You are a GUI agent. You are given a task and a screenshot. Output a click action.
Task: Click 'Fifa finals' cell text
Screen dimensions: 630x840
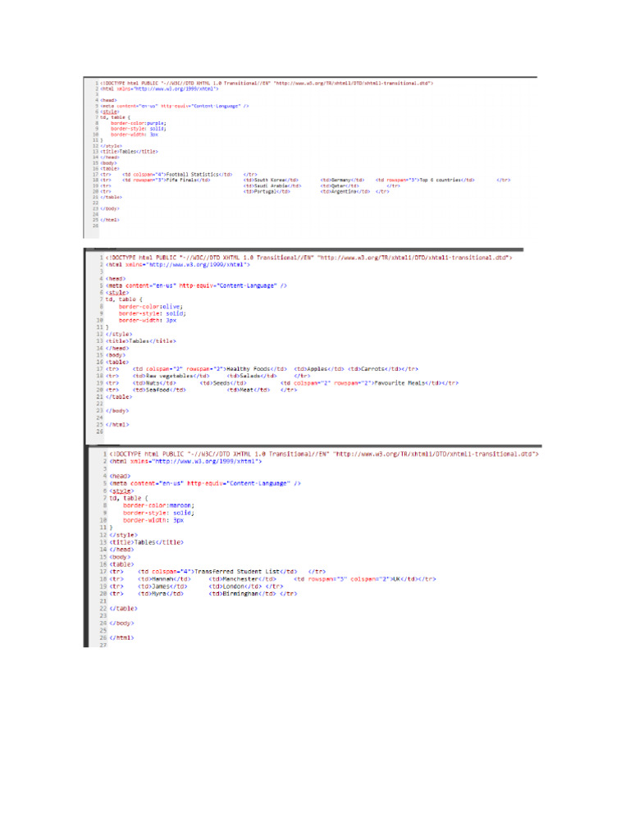[x=181, y=180]
